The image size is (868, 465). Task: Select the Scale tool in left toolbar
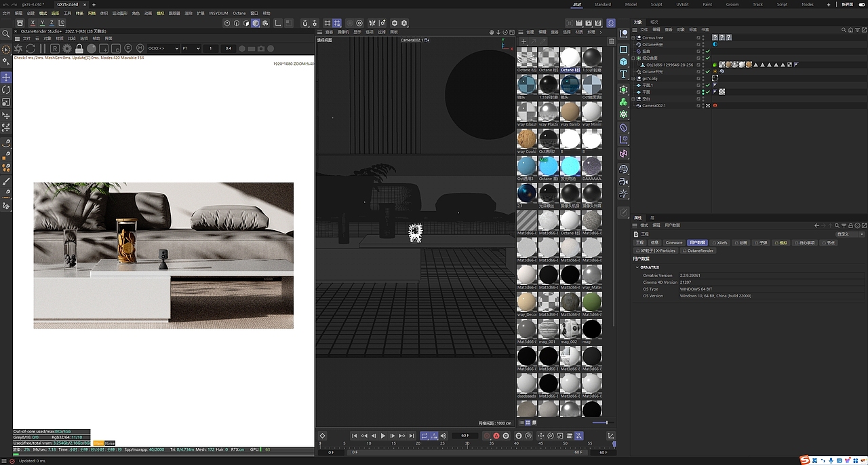click(6, 103)
